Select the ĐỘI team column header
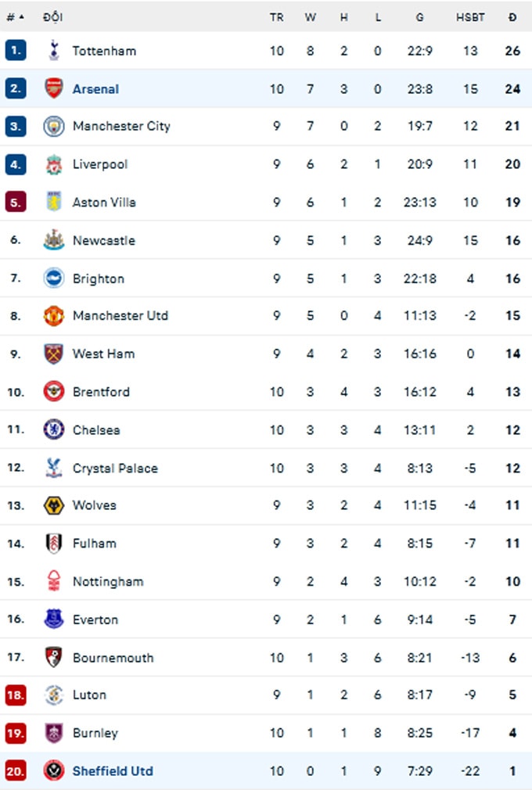 (53, 17)
